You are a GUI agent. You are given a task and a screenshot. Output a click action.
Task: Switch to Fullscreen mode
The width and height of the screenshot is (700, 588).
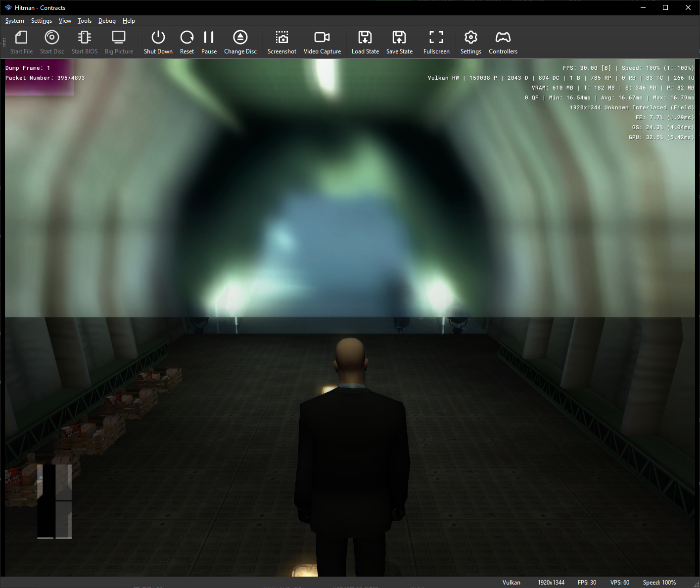tap(436, 43)
